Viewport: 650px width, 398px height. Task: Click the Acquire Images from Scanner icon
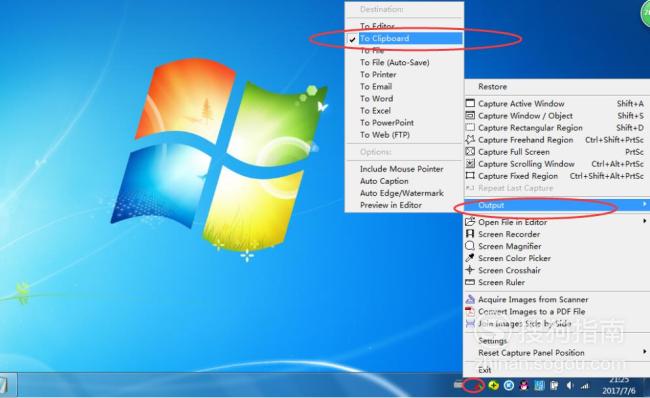click(470, 299)
